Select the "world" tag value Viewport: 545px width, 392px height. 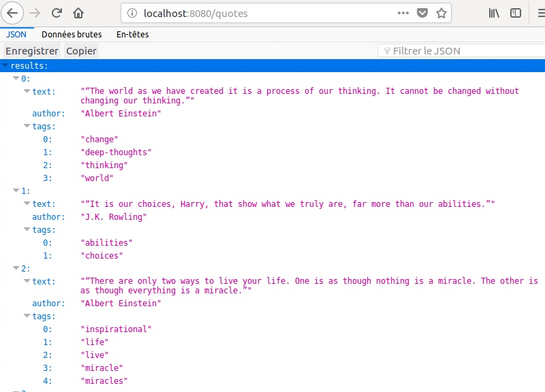(x=97, y=178)
